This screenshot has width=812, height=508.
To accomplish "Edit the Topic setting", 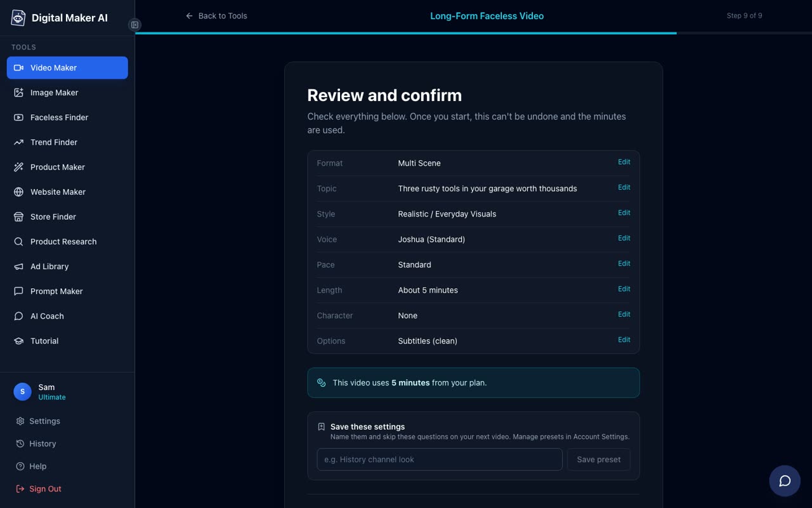I will (x=624, y=187).
